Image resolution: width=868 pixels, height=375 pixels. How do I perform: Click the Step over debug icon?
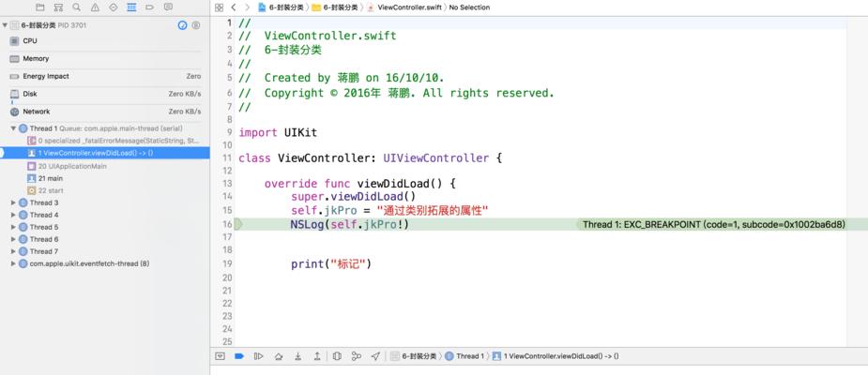point(279,356)
